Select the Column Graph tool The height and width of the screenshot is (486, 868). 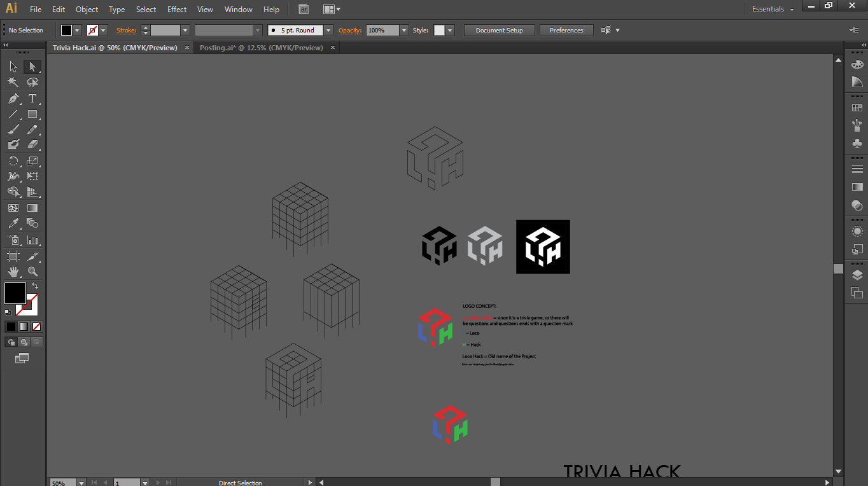(x=32, y=240)
